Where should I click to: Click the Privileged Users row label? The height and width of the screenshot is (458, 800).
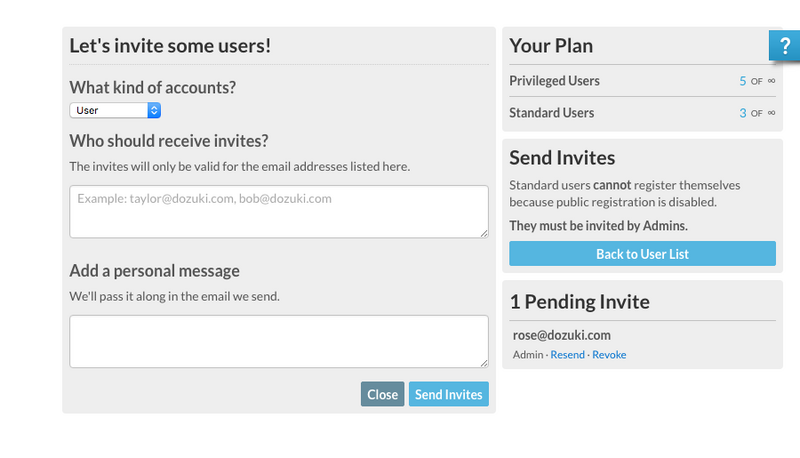(x=554, y=81)
